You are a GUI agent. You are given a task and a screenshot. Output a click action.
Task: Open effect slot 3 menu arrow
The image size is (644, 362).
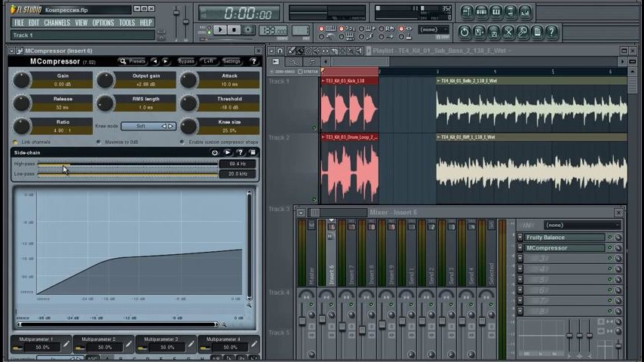click(x=520, y=259)
